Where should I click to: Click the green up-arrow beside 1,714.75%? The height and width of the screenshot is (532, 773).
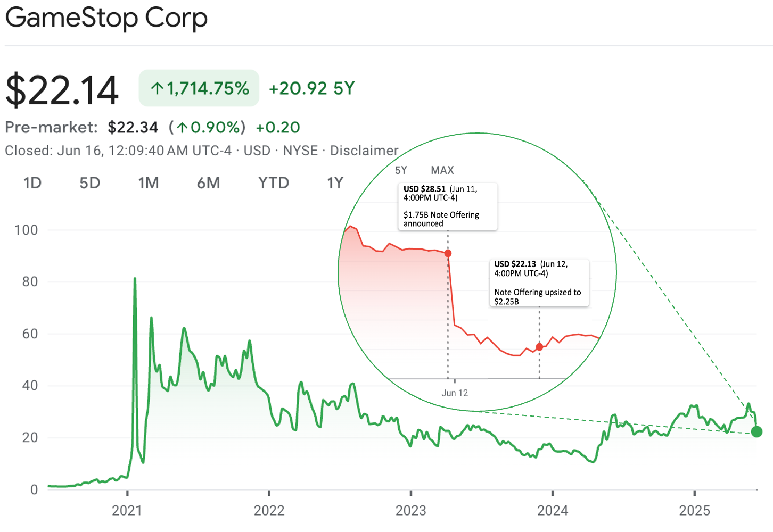tap(157, 88)
